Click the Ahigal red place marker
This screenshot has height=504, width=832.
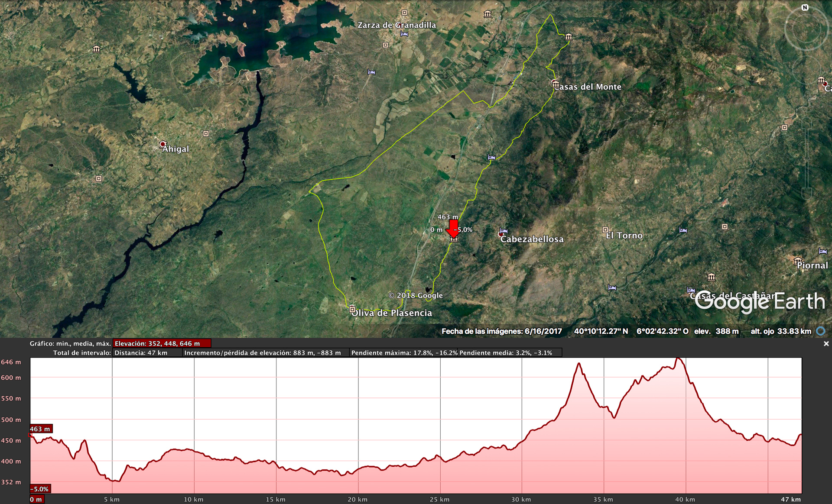pyautogui.click(x=163, y=144)
